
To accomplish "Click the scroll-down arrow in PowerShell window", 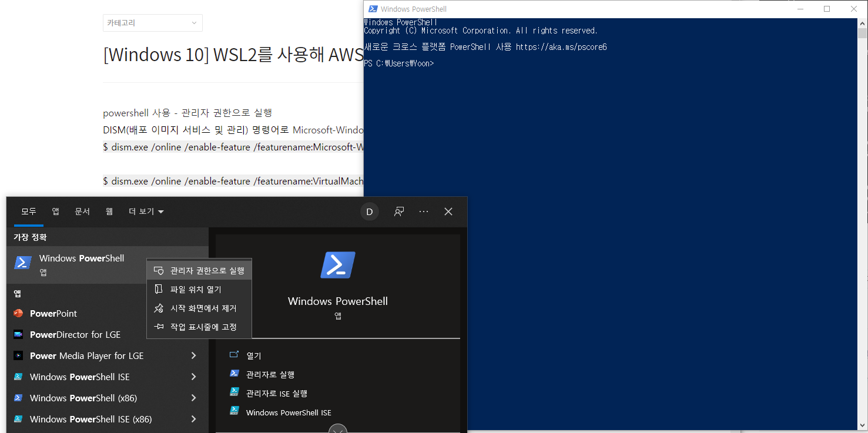I will click(x=862, y=425).
